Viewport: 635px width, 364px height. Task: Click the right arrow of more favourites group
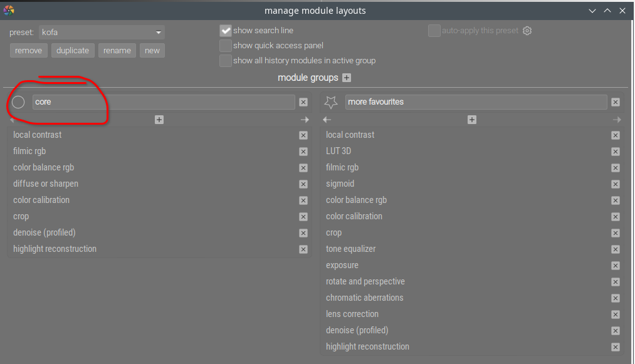click(x=617, y=120)
